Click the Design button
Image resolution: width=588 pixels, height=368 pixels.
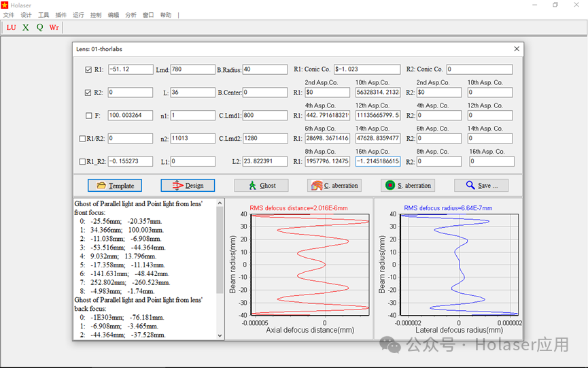(x=188, y=185)
